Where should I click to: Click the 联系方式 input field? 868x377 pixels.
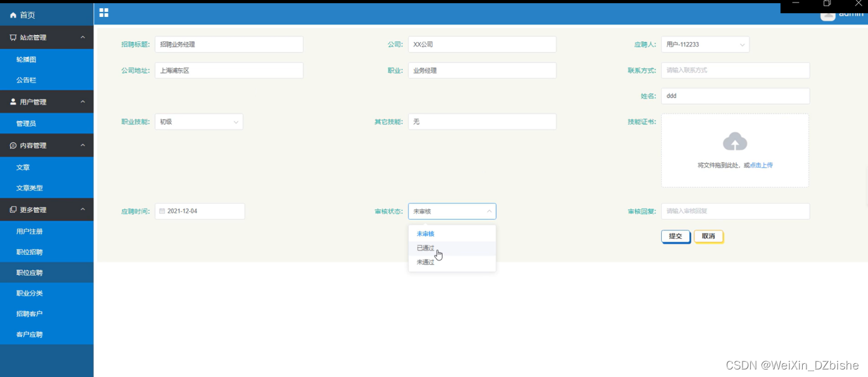735,70
